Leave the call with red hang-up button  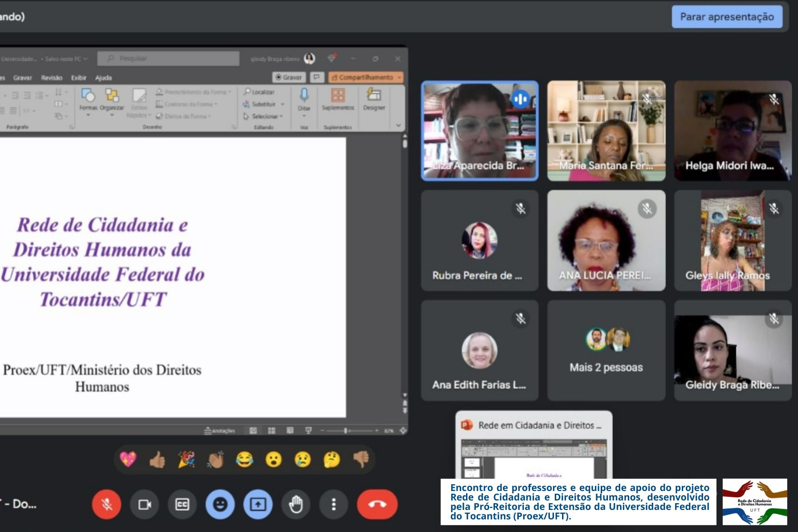pyautogui.click(x=377, y=504)
